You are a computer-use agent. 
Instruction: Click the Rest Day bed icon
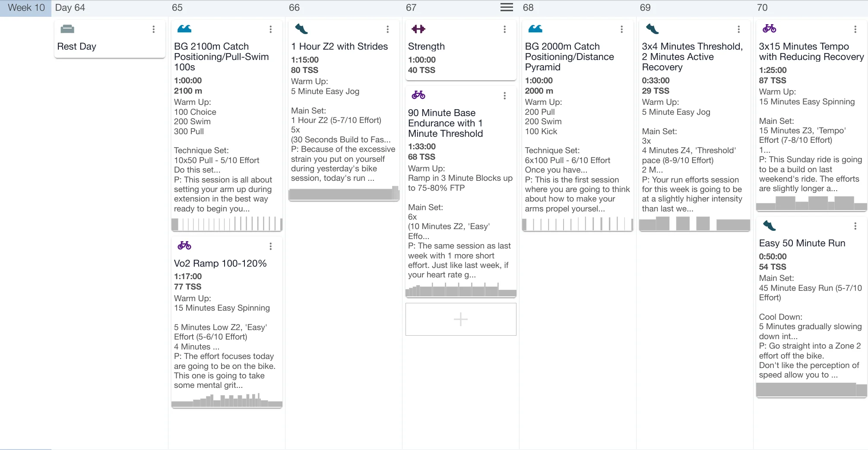pyautogui.click(x=67, y=29)
